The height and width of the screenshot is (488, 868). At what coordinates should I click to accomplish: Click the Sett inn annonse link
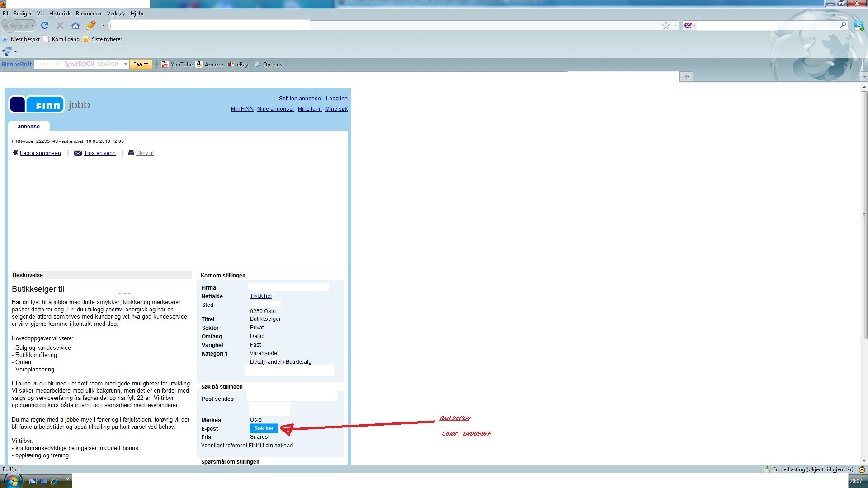[x=300, y=99]
